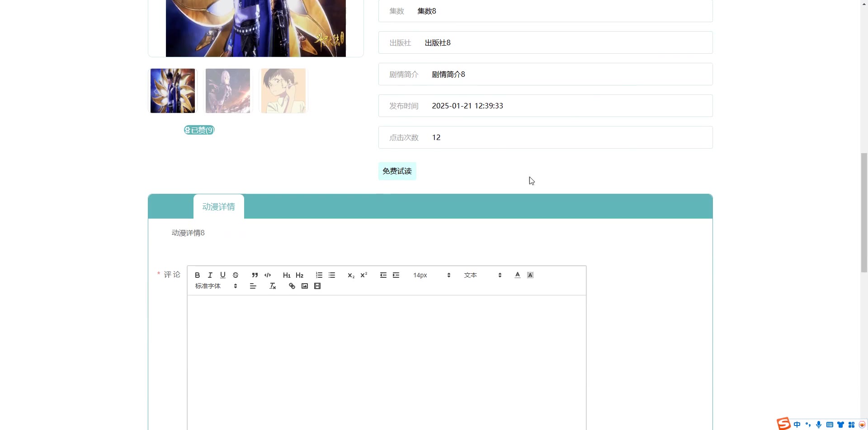This screenshot has height=430, width=868.
Task: Click the 剧情简介8 synopsis value
Action: [x=448, y=75]
